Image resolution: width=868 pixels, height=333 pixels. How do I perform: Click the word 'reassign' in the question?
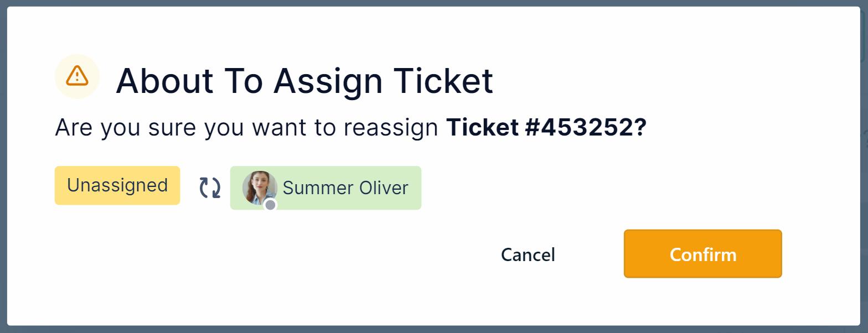(x=391, y=128)
